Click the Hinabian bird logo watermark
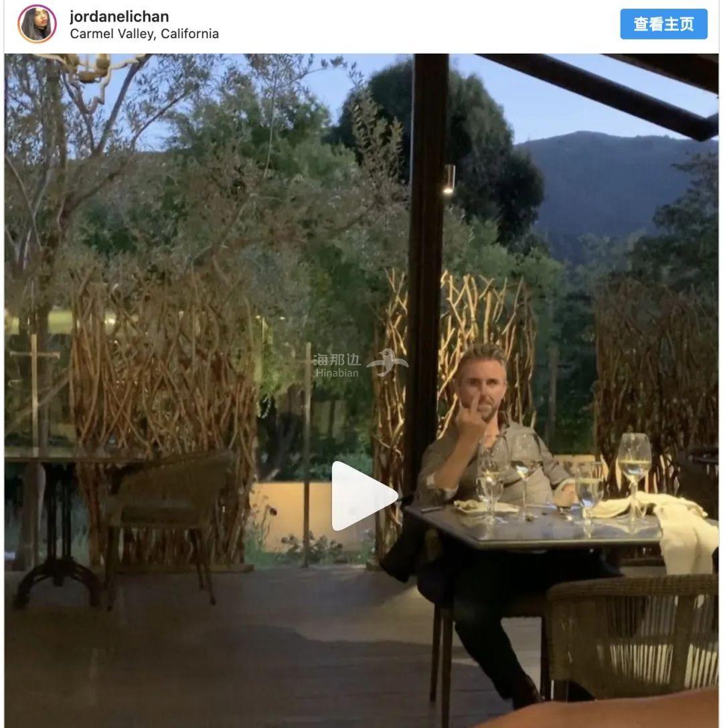 388,363
